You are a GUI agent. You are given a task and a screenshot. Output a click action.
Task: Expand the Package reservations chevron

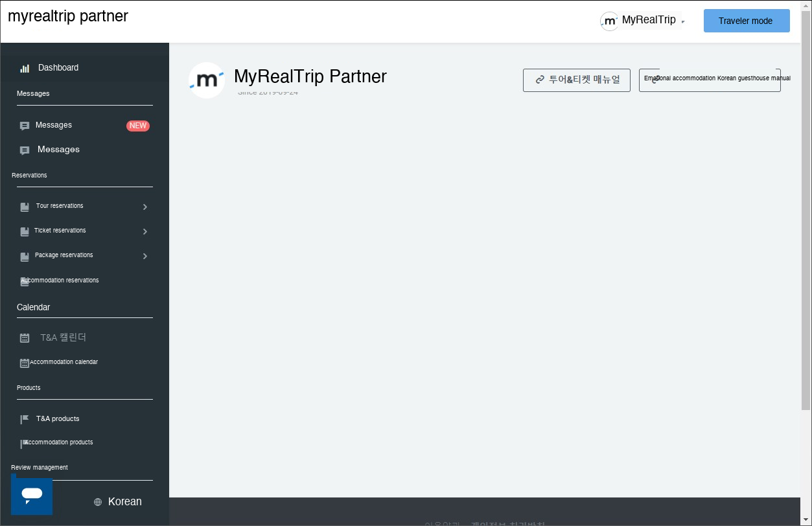tap(145, 257)
